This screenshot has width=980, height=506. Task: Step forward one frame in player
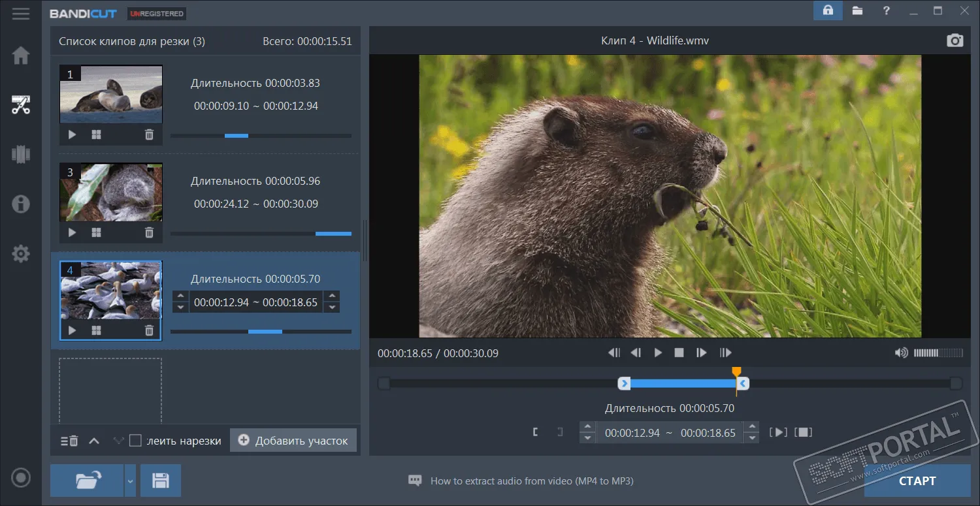702,353
